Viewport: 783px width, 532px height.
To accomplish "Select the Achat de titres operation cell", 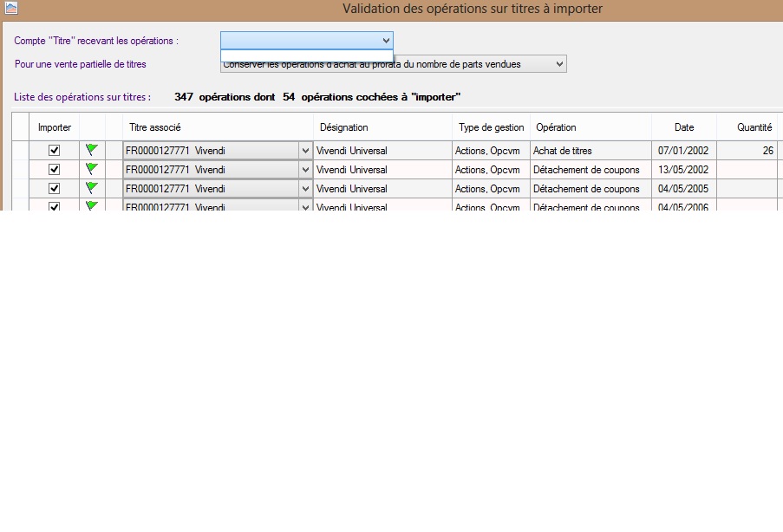I will click(x=590, y=151).
